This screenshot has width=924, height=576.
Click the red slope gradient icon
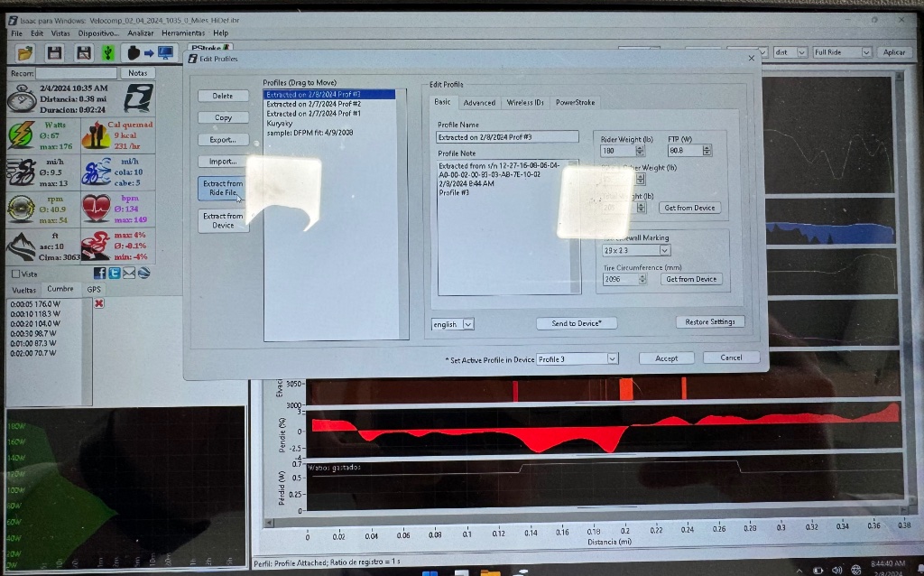point(96,246)
